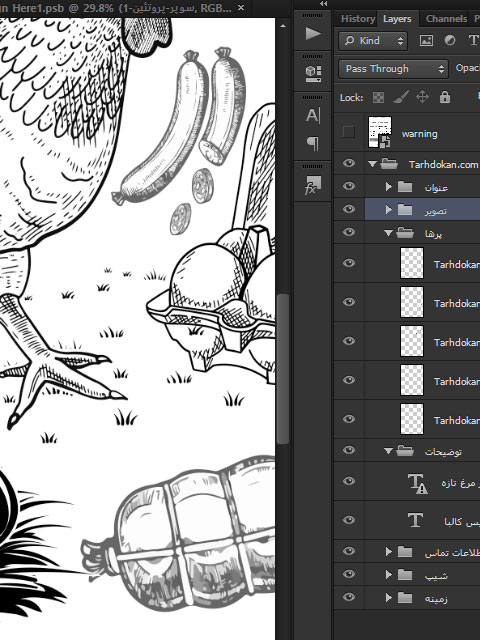The height and width of the screenshot is (640, 480).
Task: Open the Kind filter type dropdown
Action: click(373, 40)
